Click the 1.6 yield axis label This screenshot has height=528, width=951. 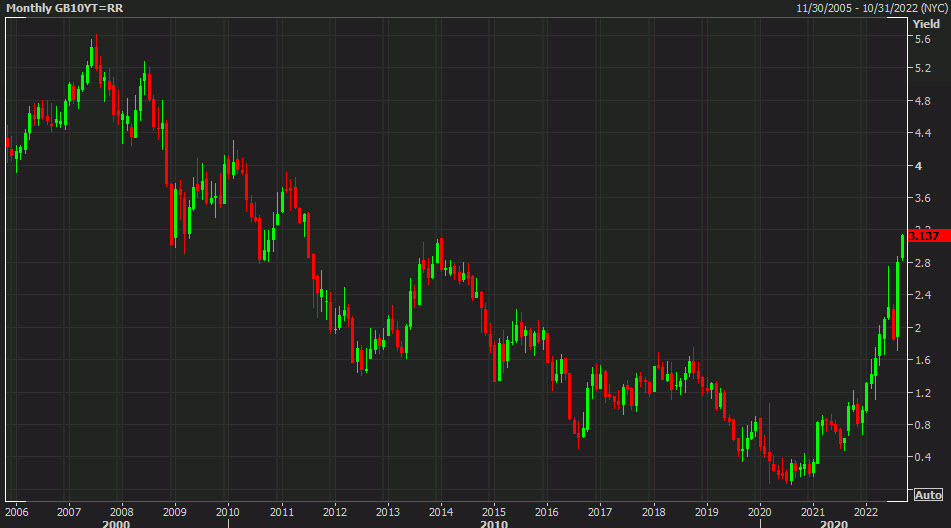tap(922, 361)
